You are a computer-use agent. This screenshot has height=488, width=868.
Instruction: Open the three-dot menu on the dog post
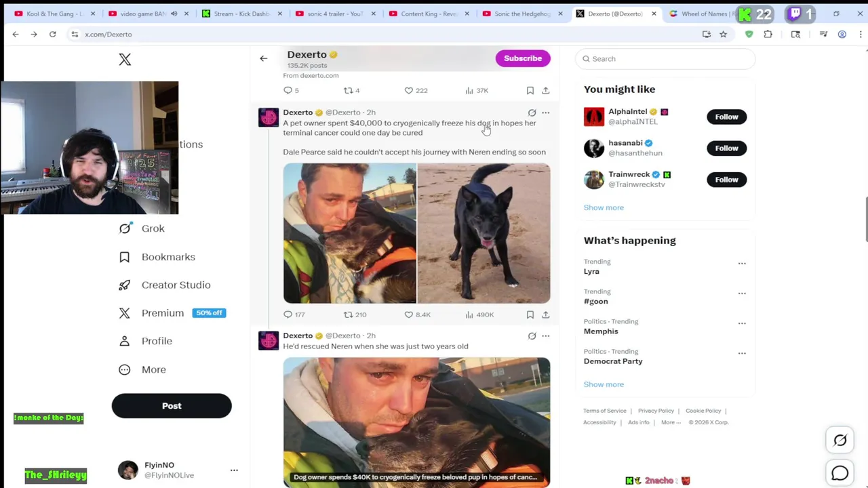(x=546, y=113)
